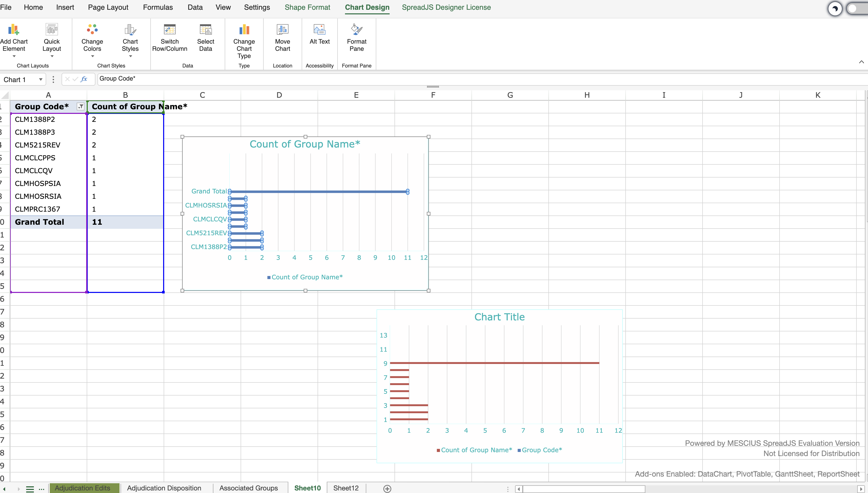
Task: Click the Alt Text icon
Action: click(319, 30)
